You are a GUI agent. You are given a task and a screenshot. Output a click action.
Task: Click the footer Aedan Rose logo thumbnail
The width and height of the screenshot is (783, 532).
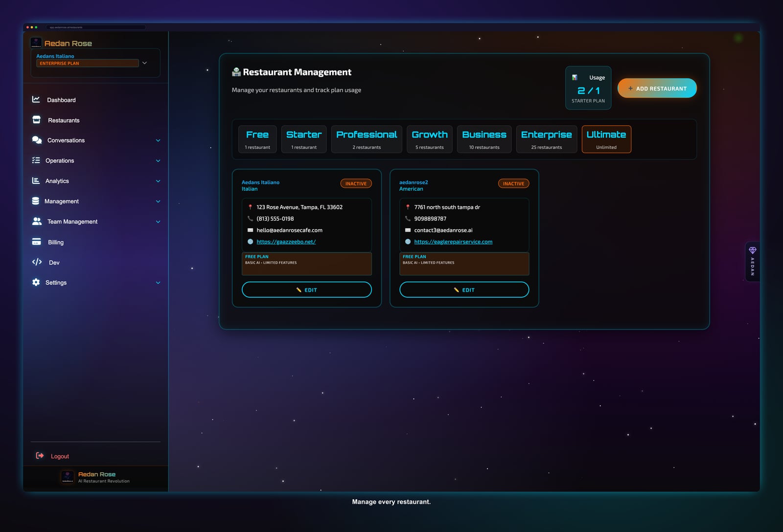pyautogui.click(x=68, y=477)
